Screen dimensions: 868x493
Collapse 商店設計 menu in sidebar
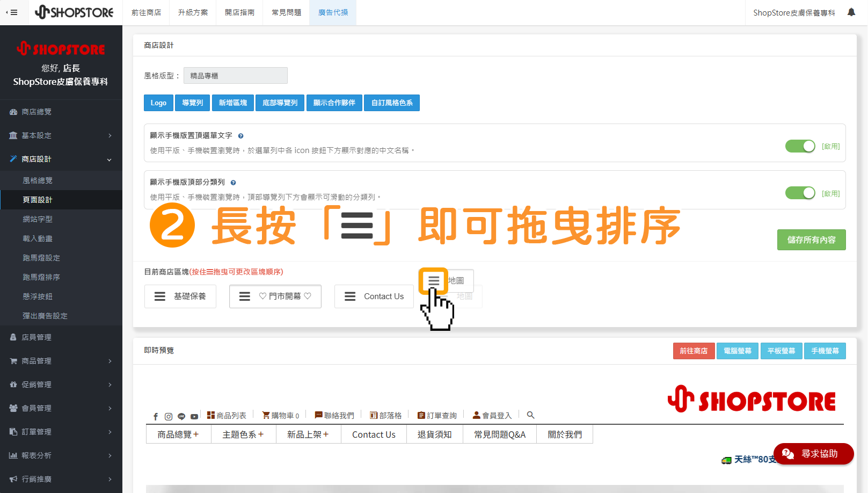pyautogui.click(x=61, y=159)
